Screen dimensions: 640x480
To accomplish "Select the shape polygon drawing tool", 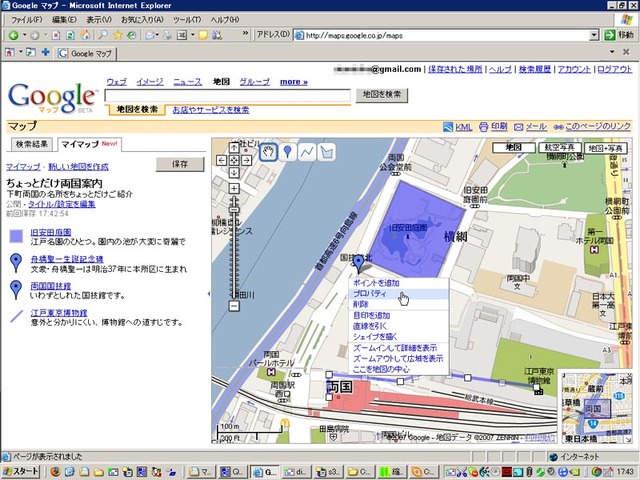I will (326, 152).
